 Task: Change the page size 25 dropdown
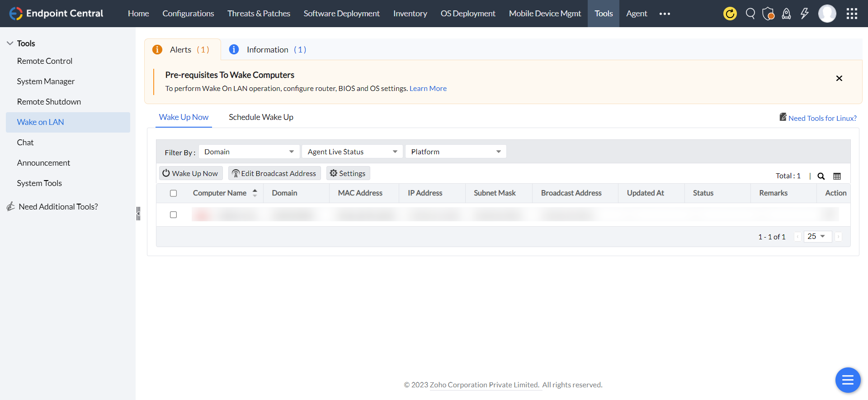[x=817, y=236]
